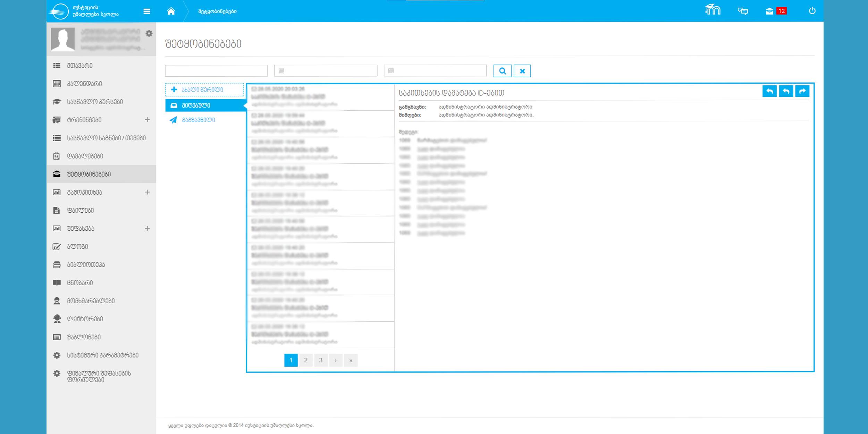Click current page 1 button
868x434 pixels.
click(291, 360)
